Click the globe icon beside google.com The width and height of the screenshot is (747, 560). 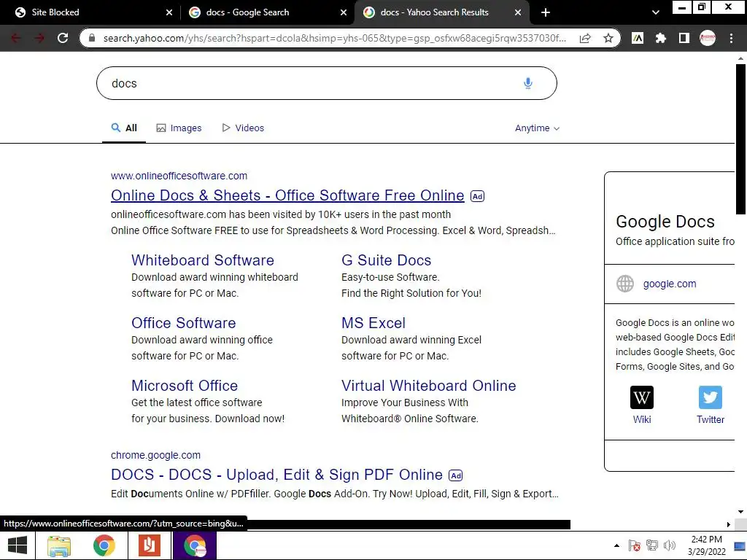tap(625, 284)
